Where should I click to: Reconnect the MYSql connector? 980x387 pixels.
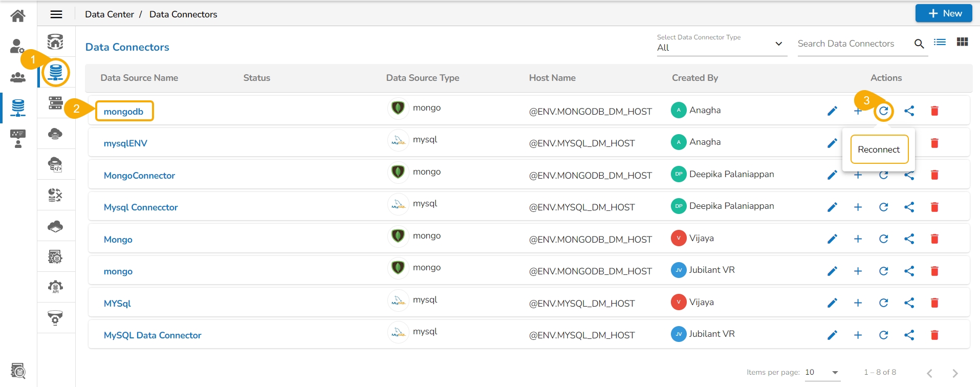883,303
